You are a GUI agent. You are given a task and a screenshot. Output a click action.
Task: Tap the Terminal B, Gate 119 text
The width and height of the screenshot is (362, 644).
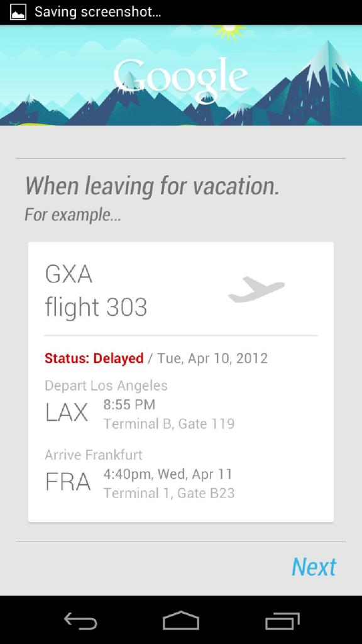point(169,423)
